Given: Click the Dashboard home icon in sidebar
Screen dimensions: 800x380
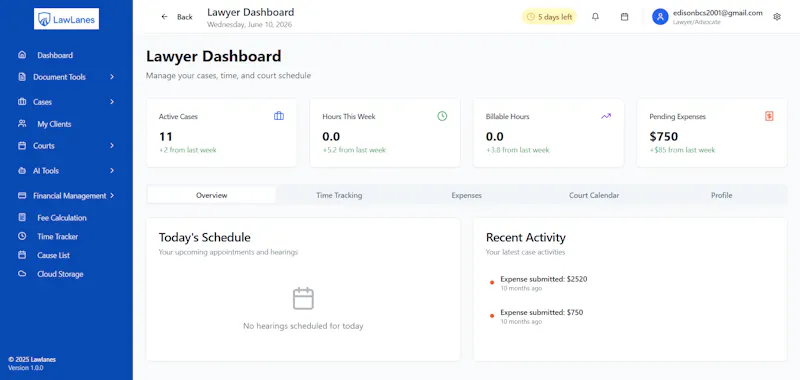Looking at the screenshot, I should (22, 55).
